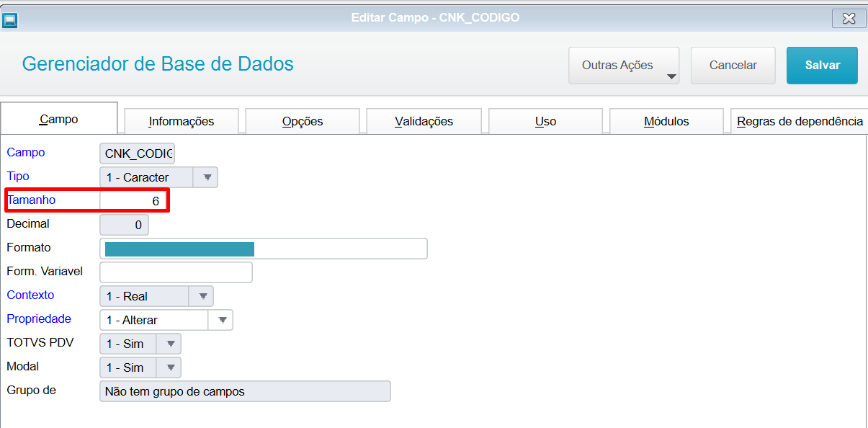Click the blue Campo field label
The width and height of the screenshot is (868, 428).
[x=26, y=153]
